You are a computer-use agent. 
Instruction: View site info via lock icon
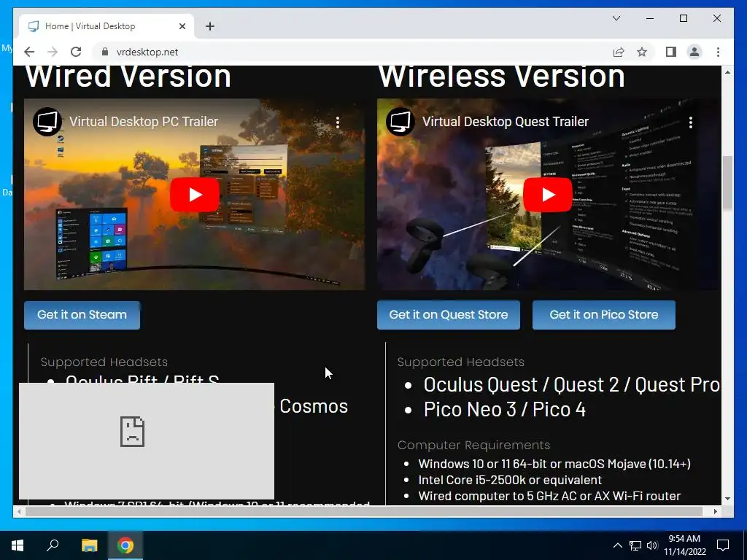[x=105, y=52]
